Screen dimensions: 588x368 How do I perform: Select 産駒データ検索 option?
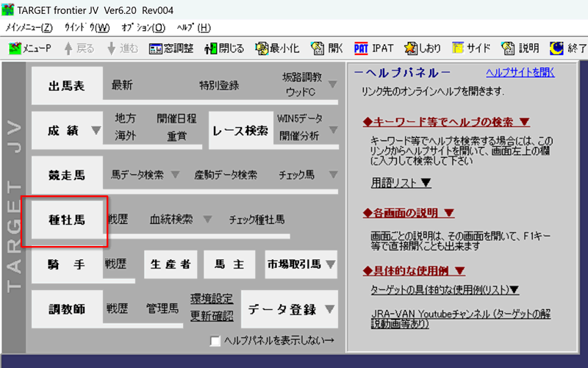coord(226,175)
